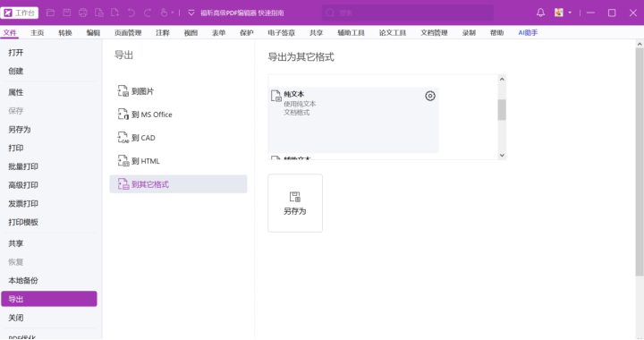Expand the user avatar dropdown arrow
This screenshot has height=340, width=644.
(570, 13)
